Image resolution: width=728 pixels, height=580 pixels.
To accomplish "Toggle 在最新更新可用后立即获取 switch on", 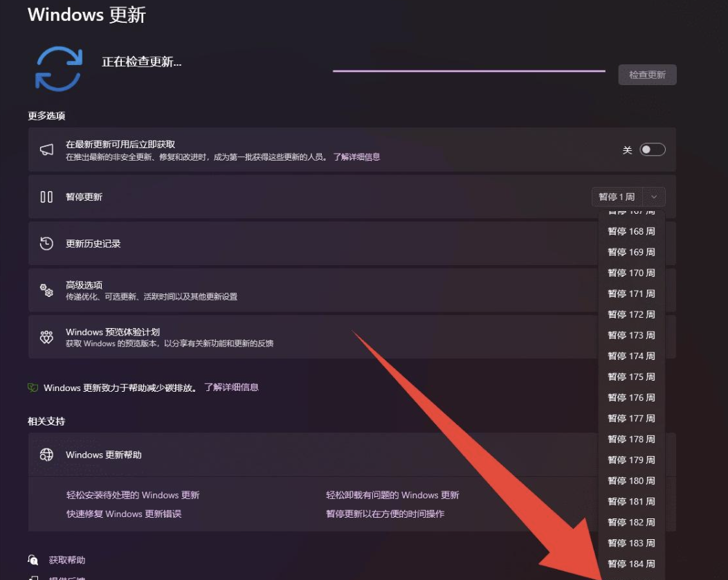I will point(652,150).
